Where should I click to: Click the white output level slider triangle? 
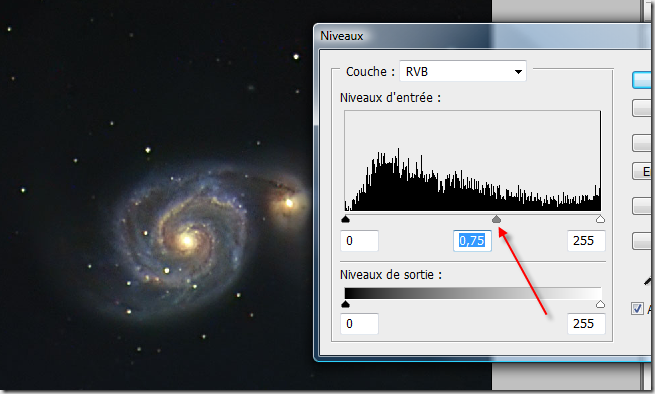(600, 304)
